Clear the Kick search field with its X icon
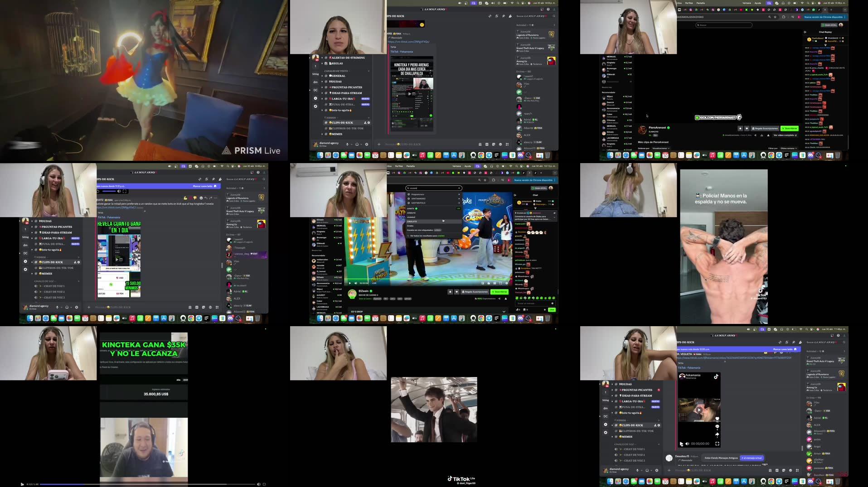Screen dimensions: 868x487 pyautogui.click(x=459, y=188)
